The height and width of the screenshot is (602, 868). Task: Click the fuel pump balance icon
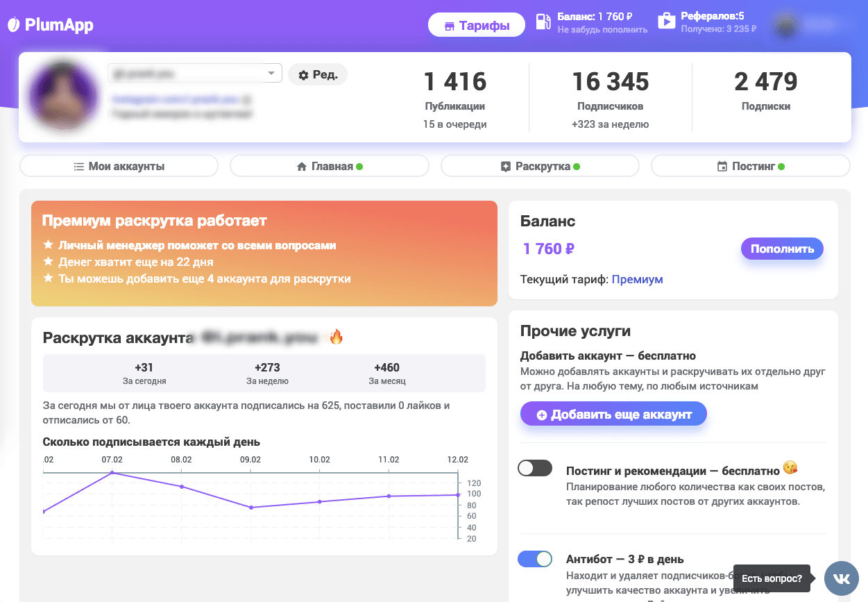point(543,22)
